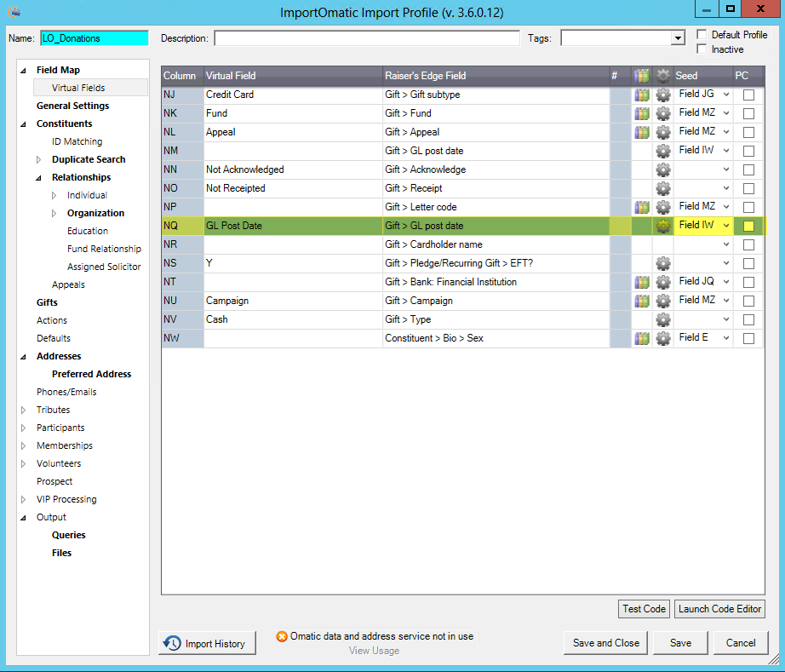
Task: Check PC box for Constituent Bio Sex row
Action: 748,338
